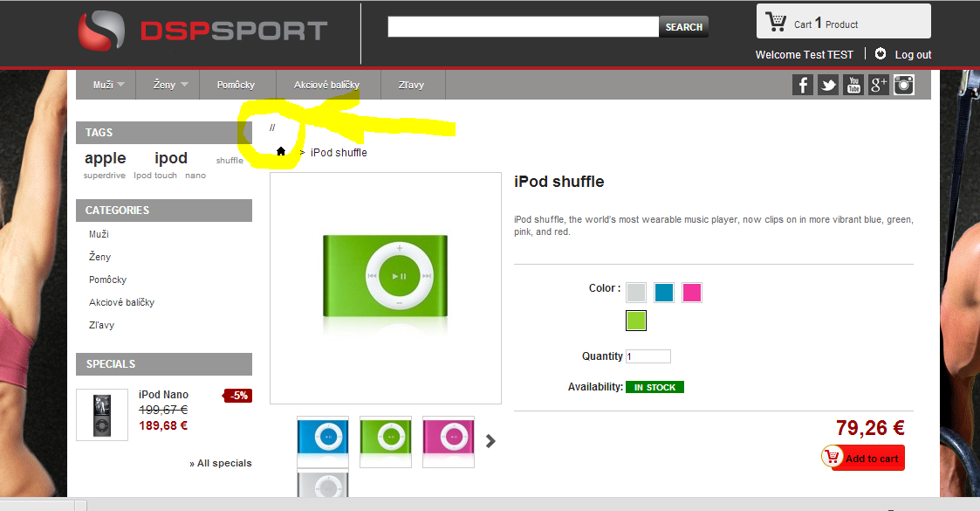
Task: Open the Akciové balíčky menu item
Action: (x=326, y=85)
